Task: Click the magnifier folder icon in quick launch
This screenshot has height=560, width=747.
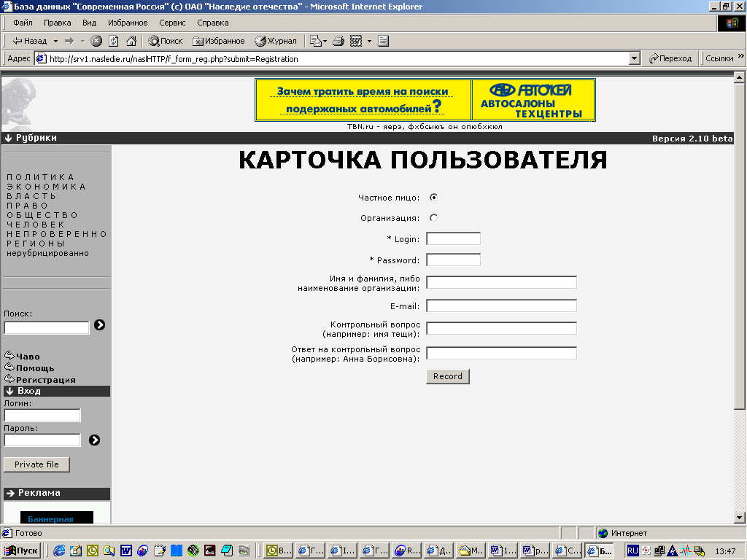Action: click(109, 551)
